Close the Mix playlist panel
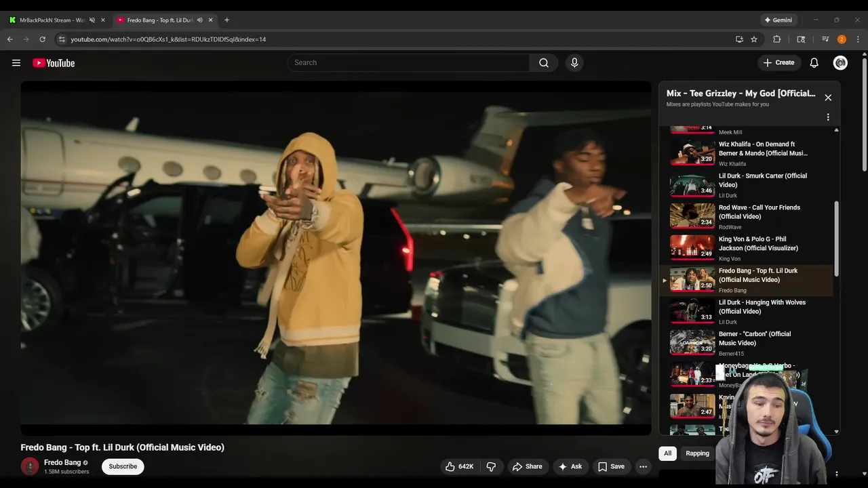 pos(828,98)
